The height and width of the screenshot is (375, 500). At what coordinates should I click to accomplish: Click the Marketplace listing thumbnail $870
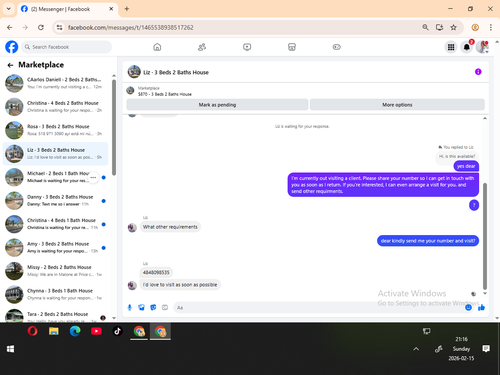pos(130,90)
